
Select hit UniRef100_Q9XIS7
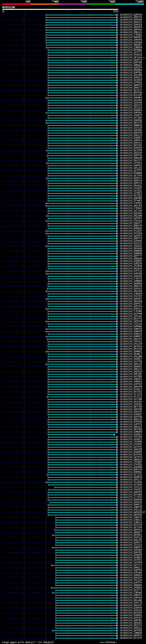131,480
